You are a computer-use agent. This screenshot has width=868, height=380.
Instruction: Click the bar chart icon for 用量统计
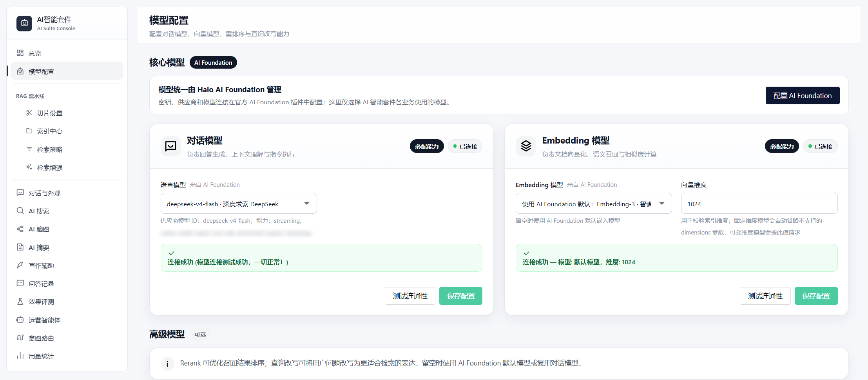tap(20, 356)
